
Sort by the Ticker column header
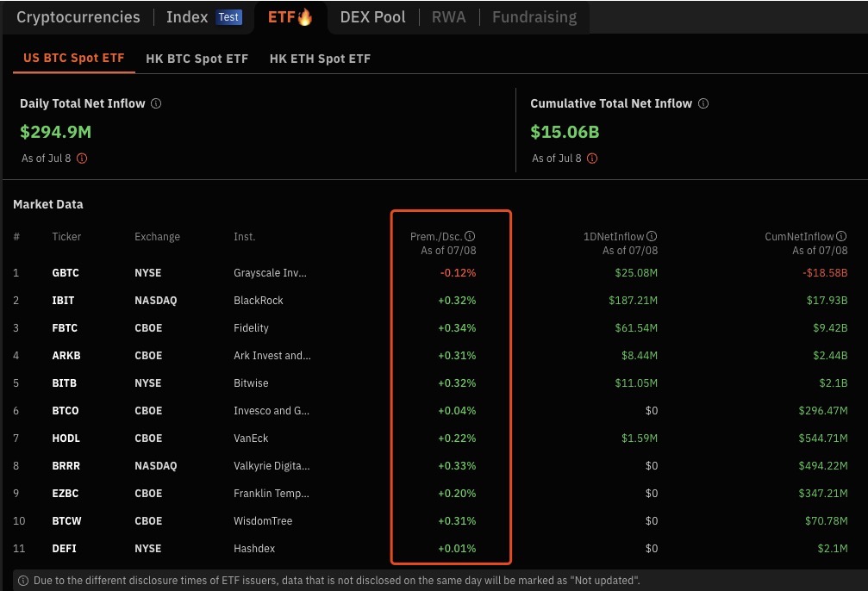pyautogui.click(x=66, y=237)
